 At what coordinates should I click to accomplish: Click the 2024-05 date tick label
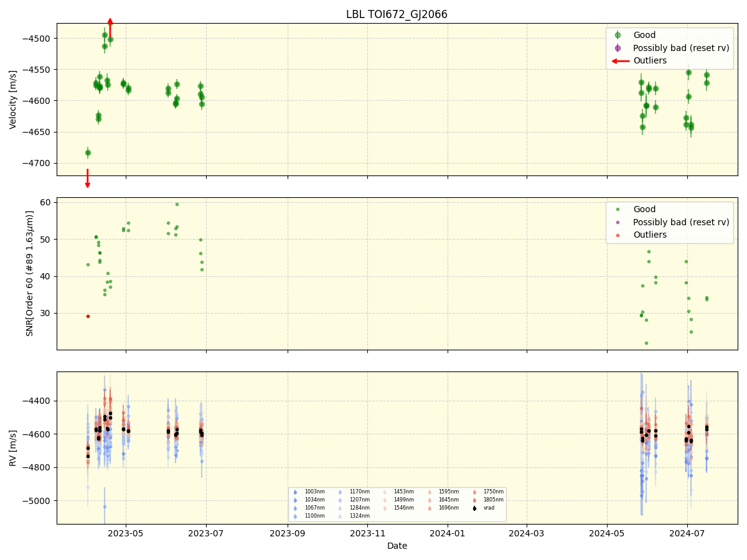607,533
